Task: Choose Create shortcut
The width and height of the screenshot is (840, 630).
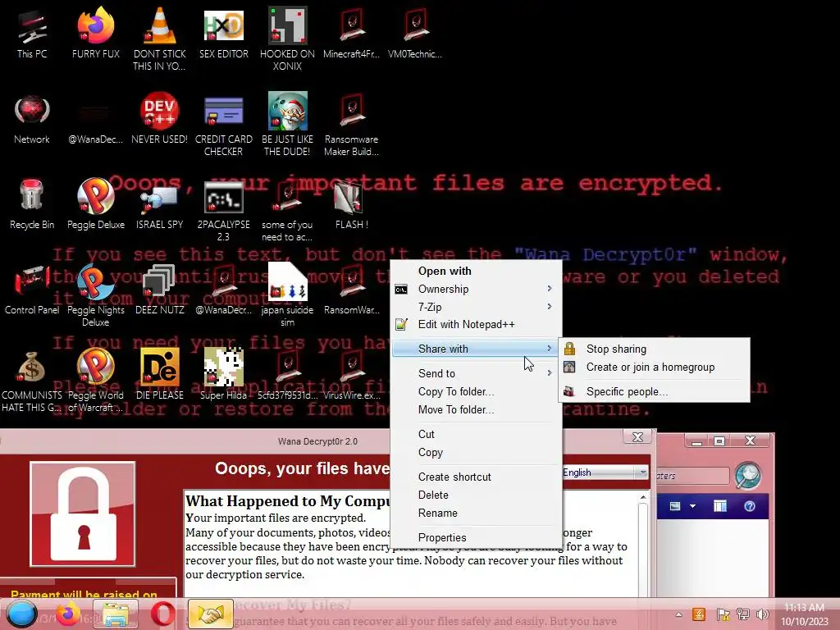Action: 477,477
